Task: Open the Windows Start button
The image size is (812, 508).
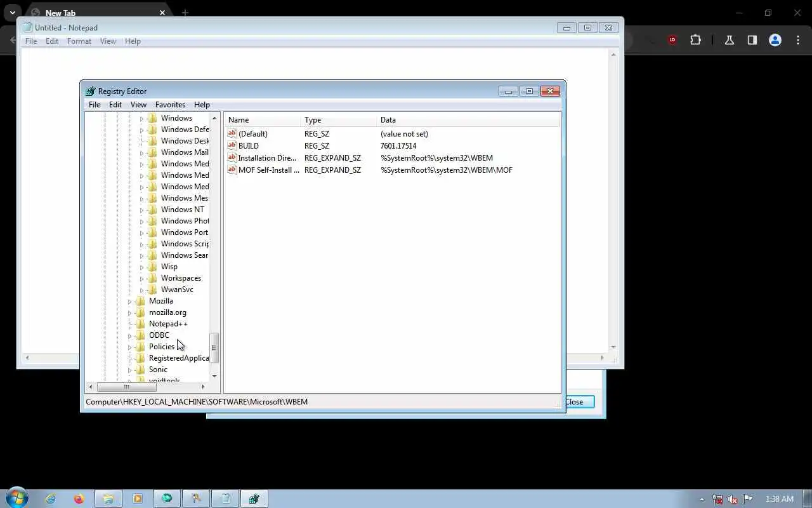Action: pyautogui.click(x=17, y=498)
